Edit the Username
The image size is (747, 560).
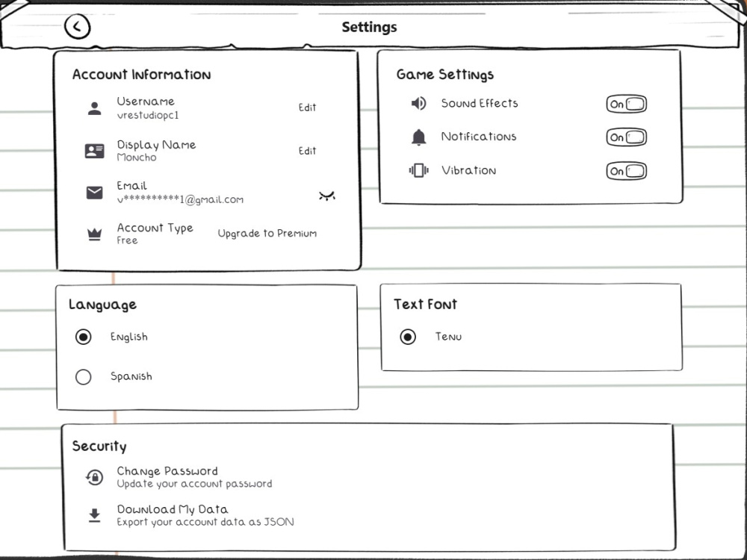click(307, 108)
